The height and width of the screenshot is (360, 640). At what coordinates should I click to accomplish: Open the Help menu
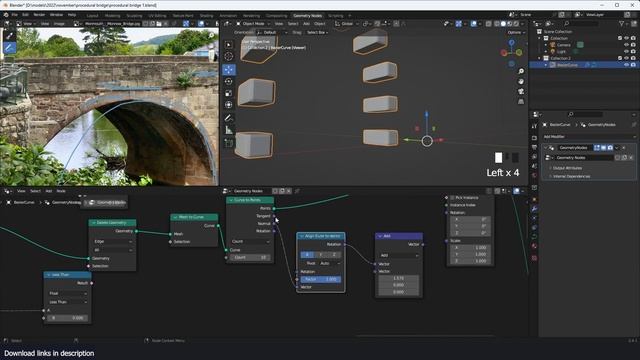pyautogui.click(x=72, y=15)
